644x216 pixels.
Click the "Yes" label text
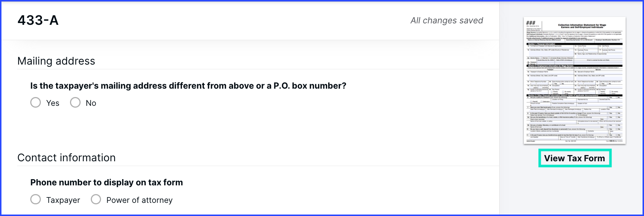[x=53, y=103]
